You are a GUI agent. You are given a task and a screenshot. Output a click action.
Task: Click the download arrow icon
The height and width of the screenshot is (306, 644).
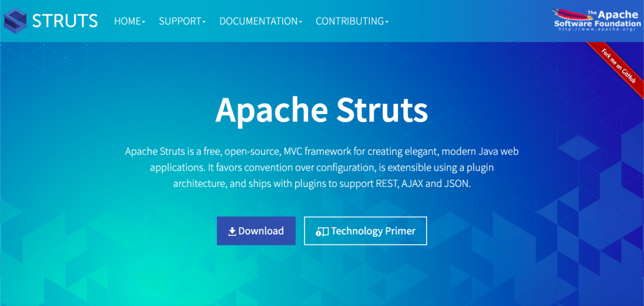pos(233,232)
